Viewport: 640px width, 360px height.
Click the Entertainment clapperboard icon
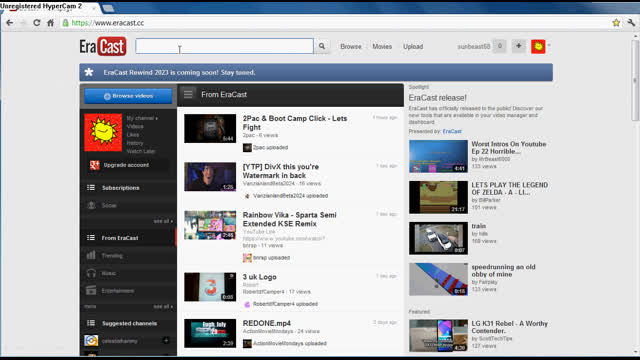click(91, 291)
